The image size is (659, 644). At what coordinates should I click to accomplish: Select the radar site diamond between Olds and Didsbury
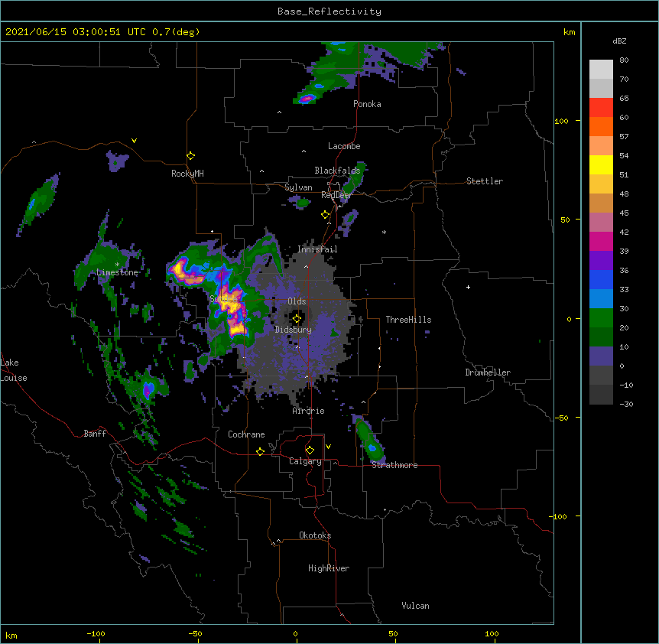click(297, 319)
